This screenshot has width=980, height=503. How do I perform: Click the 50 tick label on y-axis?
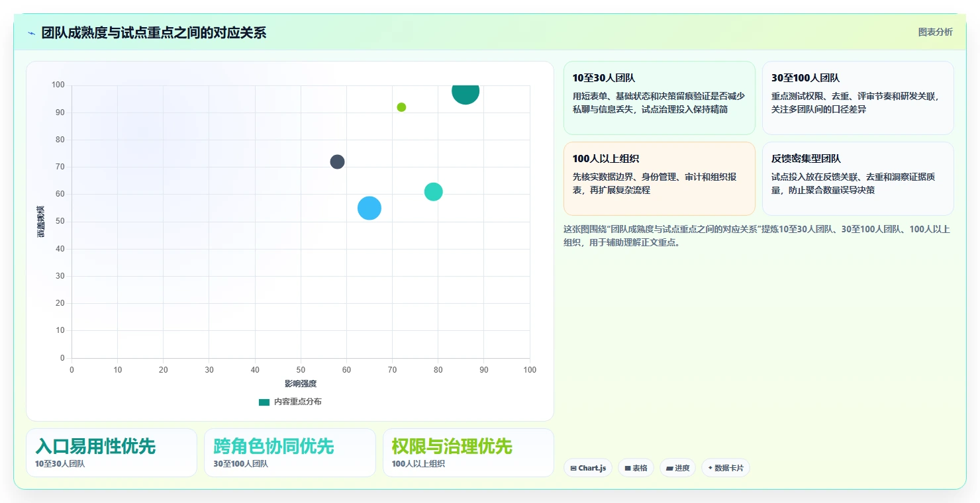(60, 222)
